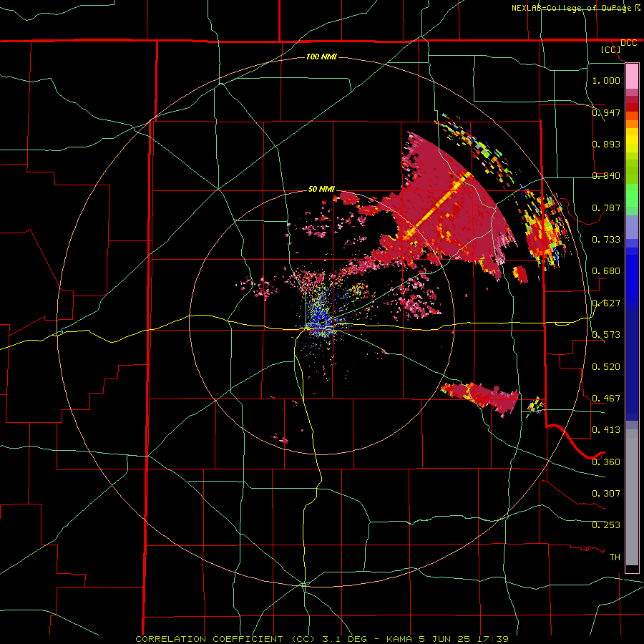This screenshot has width=644, height=644.
Task: Pick the orange color bar segment
Action: click(x=632, y=120)
